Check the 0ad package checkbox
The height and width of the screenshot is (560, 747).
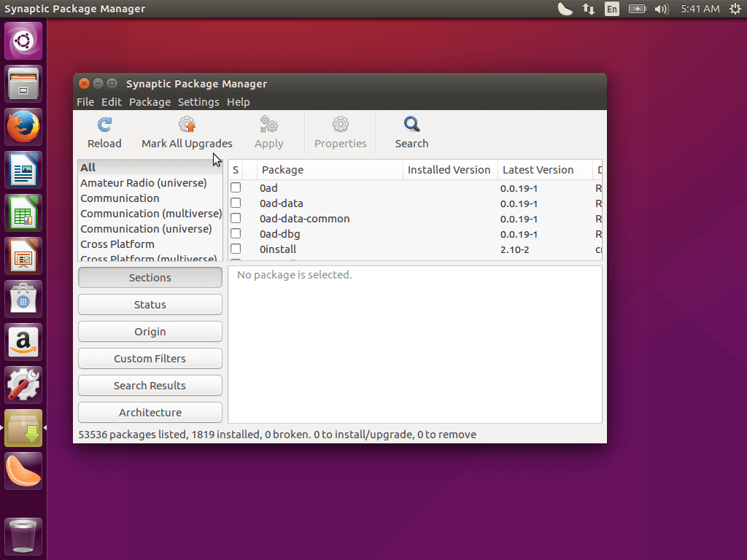[x=235, y=187]
